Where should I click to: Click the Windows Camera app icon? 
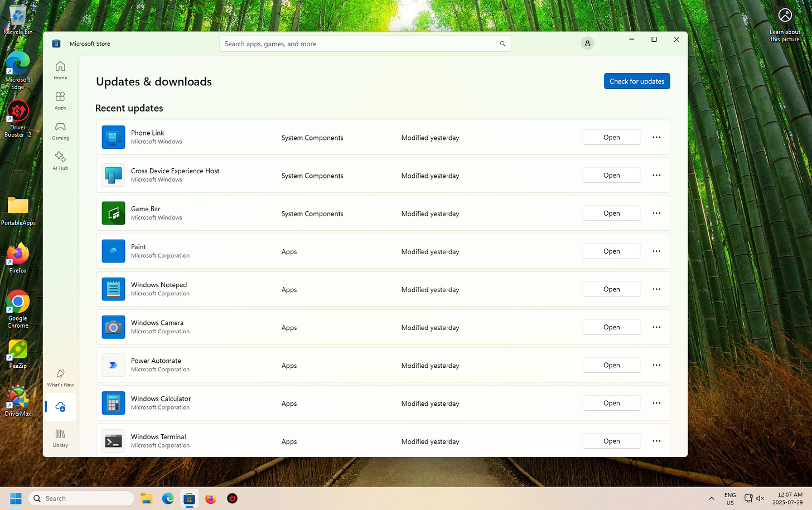coord(113,327)
